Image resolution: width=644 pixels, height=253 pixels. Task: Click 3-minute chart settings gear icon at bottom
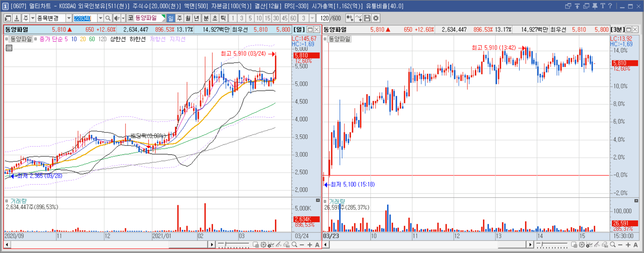582,245
